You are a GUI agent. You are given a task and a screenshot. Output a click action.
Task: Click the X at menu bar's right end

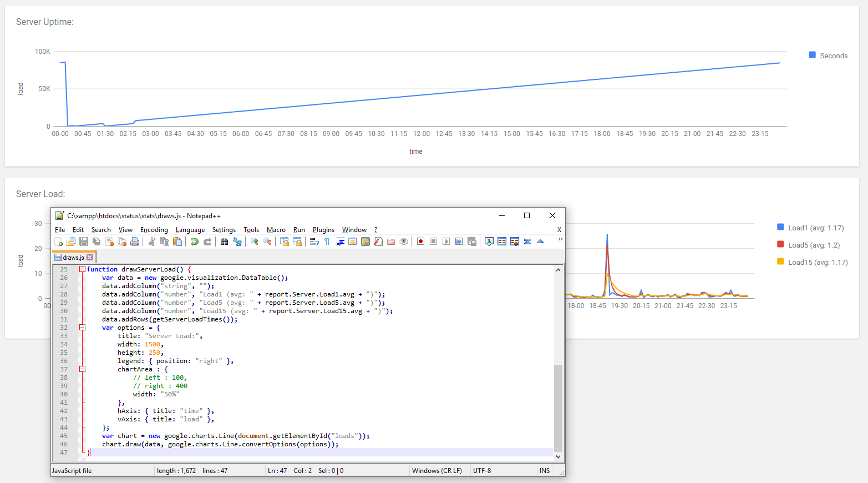559,230
